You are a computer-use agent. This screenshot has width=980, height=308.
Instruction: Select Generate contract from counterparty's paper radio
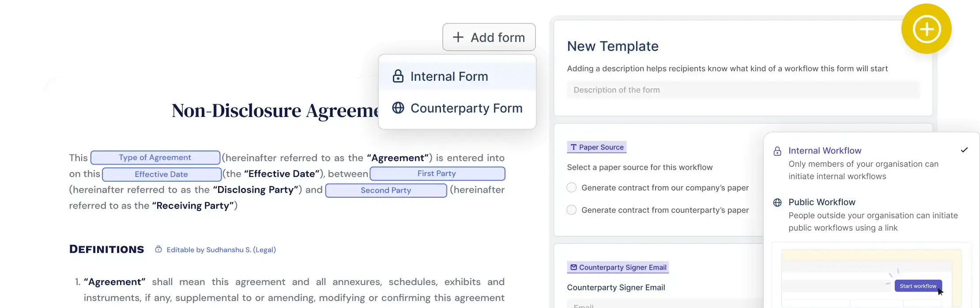(x=572, y=210)
